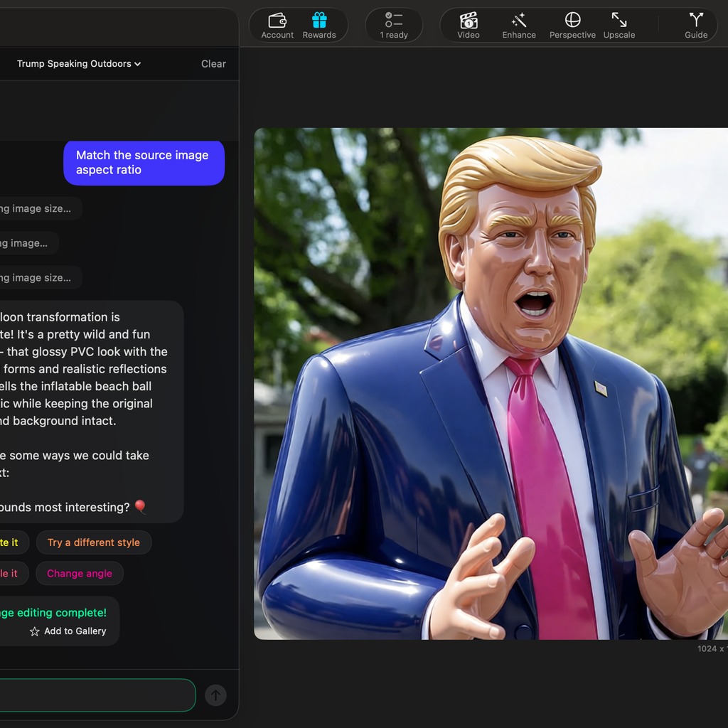Open the Account wallet icon
The height and width of the screenshot is (728, 728).
[x=277, y=25]
